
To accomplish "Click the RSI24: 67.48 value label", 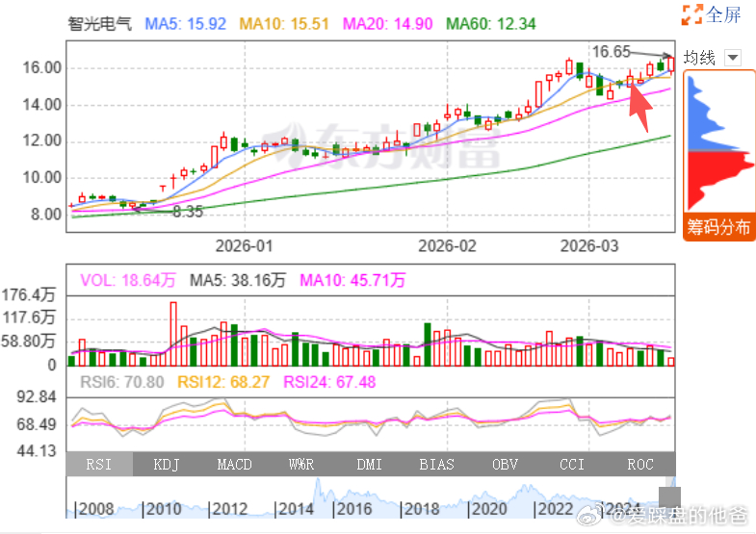I will [x=329, y=382].
